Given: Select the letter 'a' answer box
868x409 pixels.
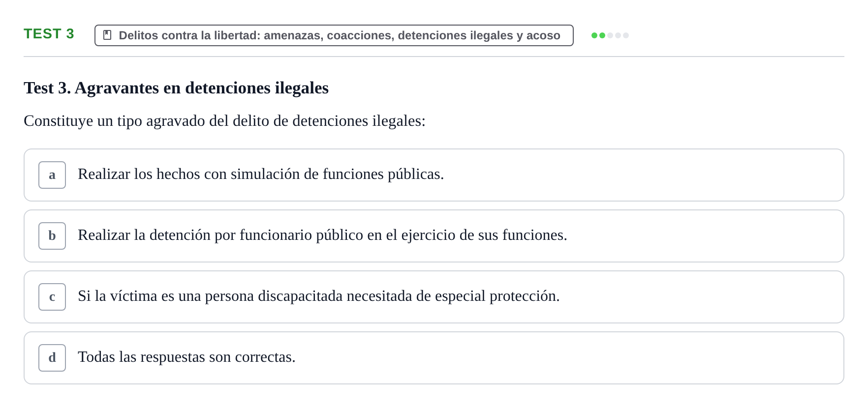Looking at the screenshot, I should tap(52, 175).
